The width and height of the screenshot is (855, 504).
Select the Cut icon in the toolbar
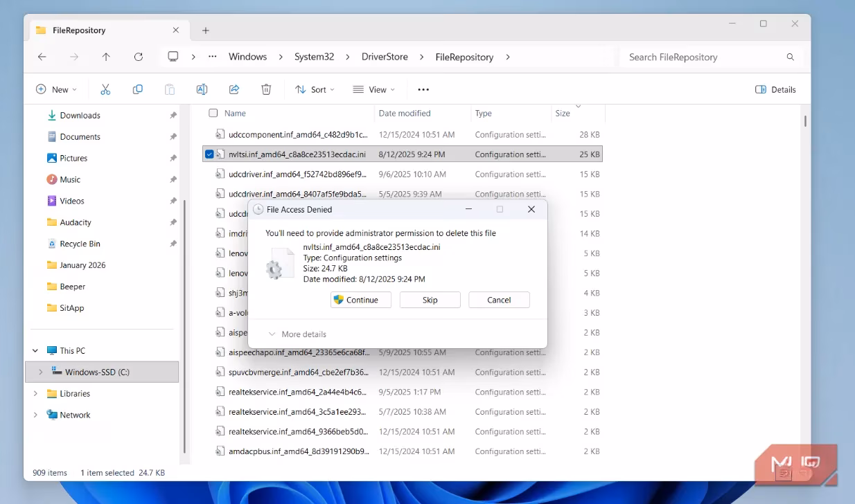coord(105,89)
